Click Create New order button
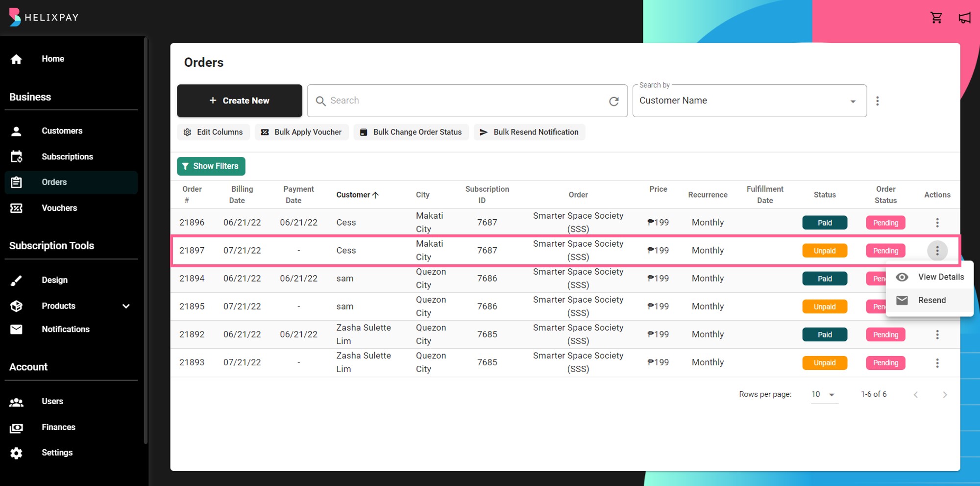980x486 pixels. point(239,101)
